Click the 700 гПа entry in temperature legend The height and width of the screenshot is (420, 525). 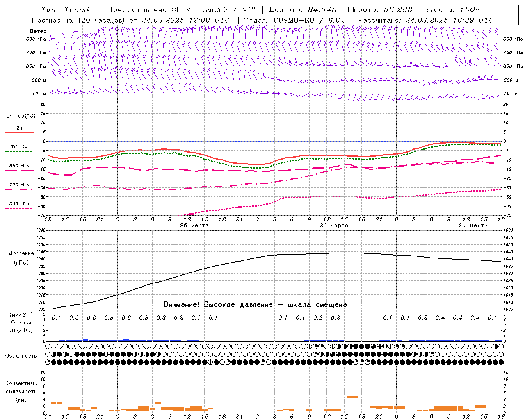tap(19, 185)
